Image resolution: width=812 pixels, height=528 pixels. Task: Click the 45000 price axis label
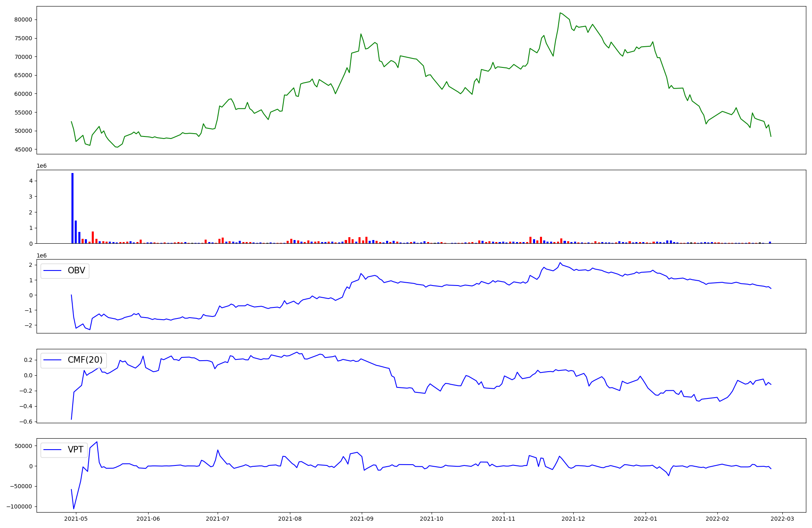(23, 149)
